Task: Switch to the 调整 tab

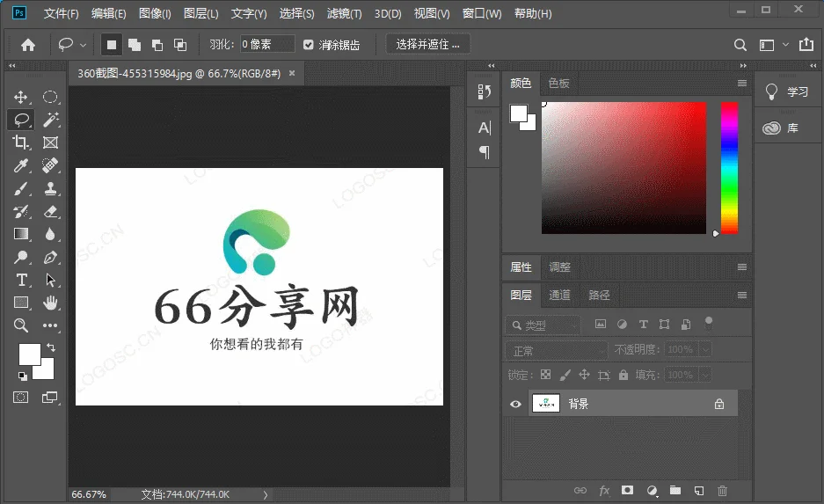Action: (x=559, y=267)
